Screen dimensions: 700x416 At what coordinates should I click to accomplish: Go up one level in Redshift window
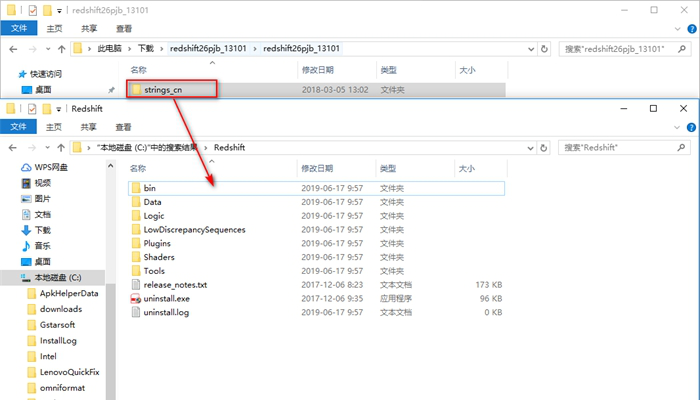61,147
